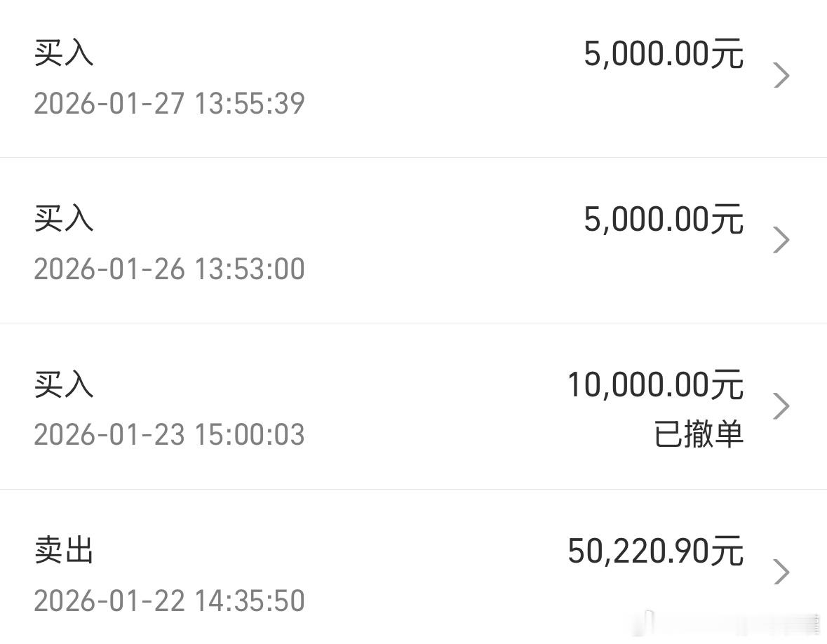
Task: Expand the cancelled 10,000.00元 买入 record chevron
Action: [x=781, y=405]
